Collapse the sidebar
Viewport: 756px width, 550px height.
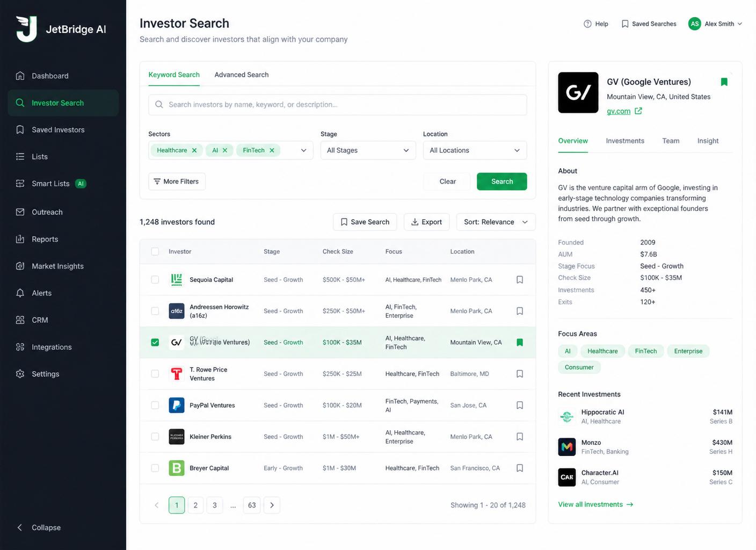point(39,527)
